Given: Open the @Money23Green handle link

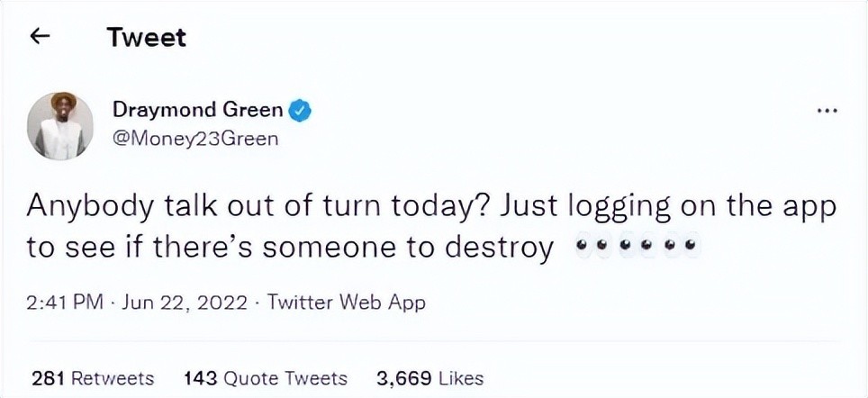Looking at the screenshot, I should tap(195, 139).
